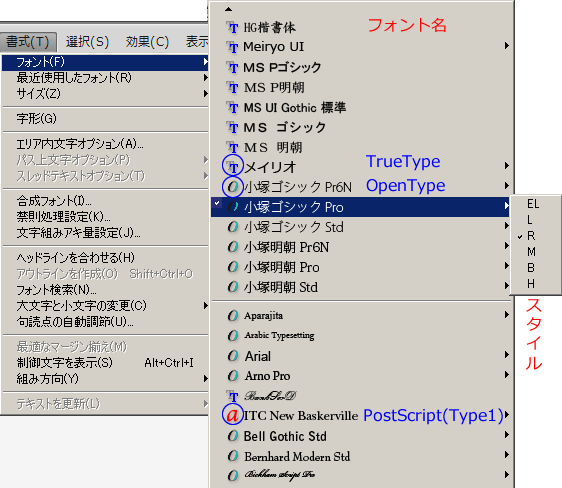Open the サイズ(Z) submenu
Image resolution: width=562 pixels, height=488 pixels.
(x=105, y=94)
